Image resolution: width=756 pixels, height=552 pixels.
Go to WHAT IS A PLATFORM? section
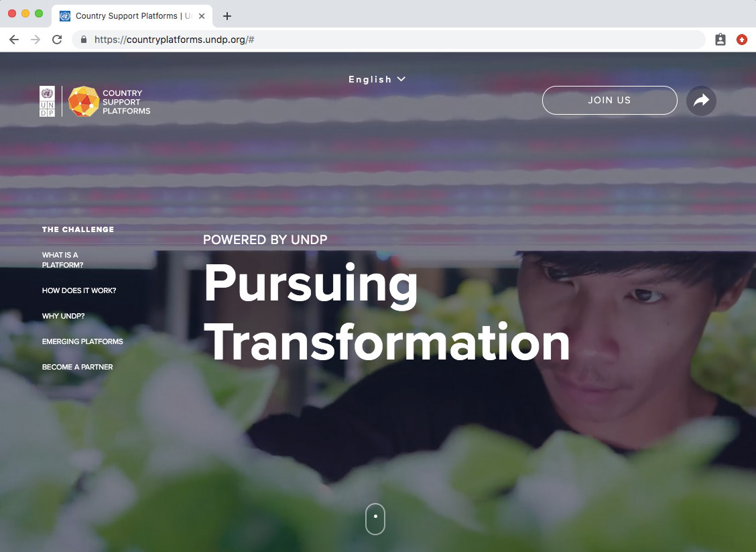click(63, 260)
